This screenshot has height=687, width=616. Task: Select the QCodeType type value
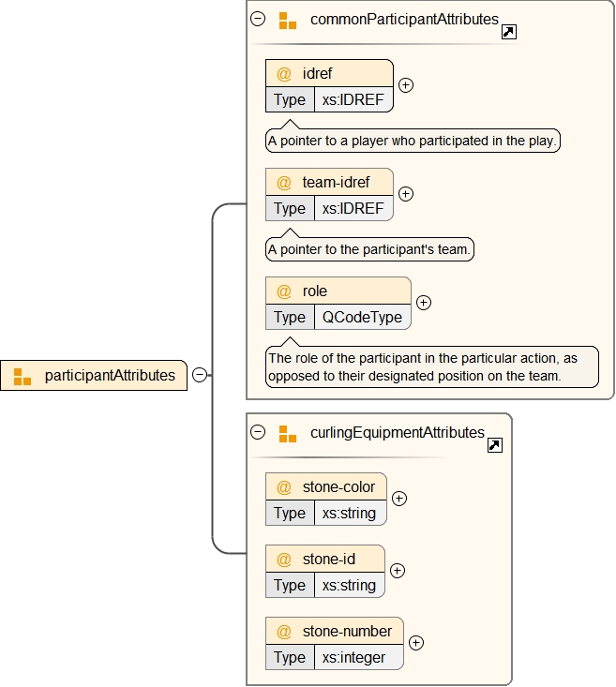point(362,317)
